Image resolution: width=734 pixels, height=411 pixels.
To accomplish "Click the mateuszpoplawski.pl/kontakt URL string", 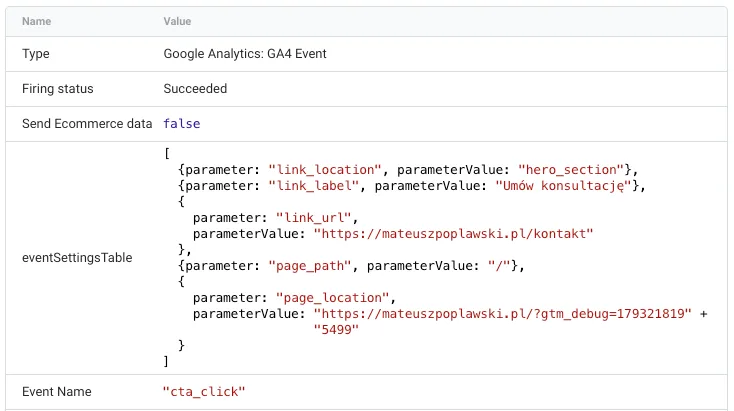I will coord(454,234).
